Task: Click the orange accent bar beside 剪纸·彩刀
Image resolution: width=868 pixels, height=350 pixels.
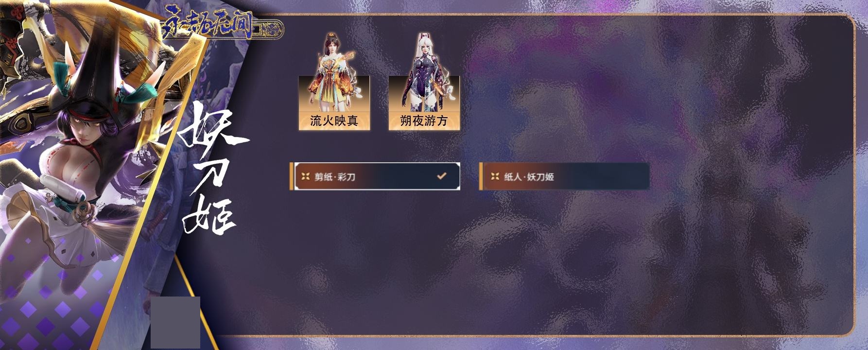Action: point(292,176)
